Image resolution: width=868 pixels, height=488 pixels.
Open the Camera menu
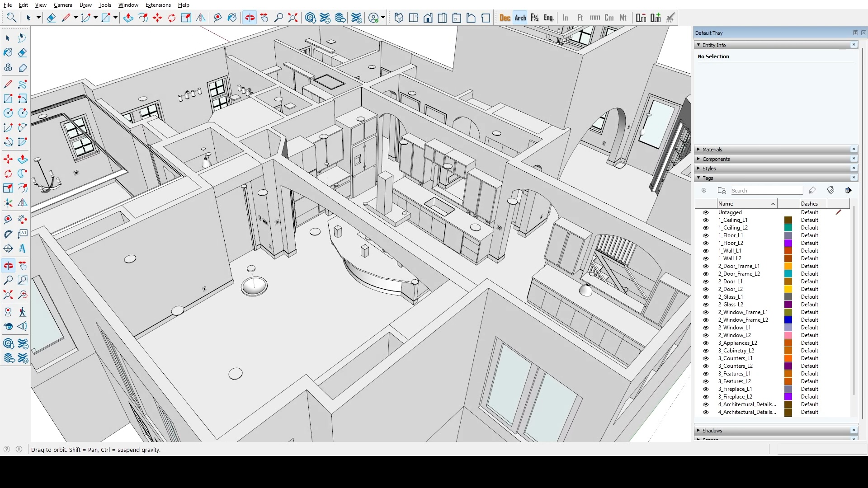pos(63,5)
